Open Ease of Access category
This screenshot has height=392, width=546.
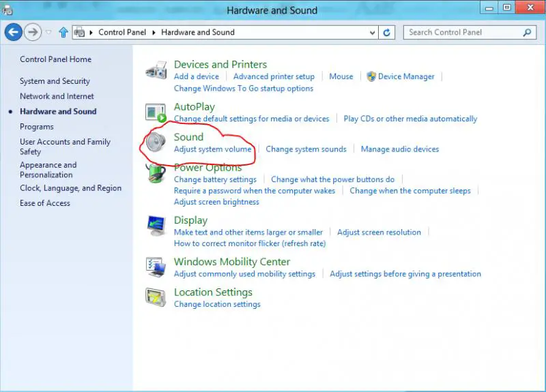pyautogui.click(x=45, y=203)
